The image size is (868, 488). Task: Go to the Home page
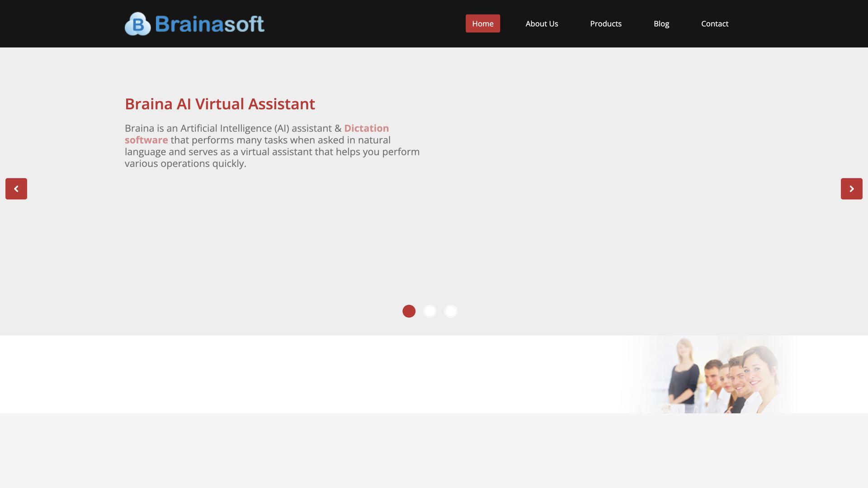pos(482,23)
